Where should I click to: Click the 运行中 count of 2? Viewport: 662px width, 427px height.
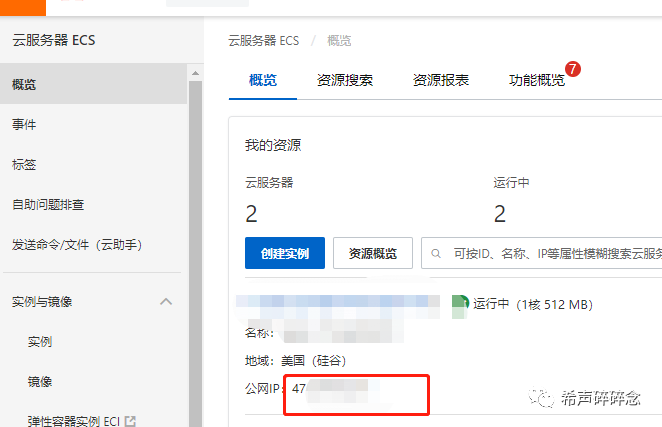click(500, 214)
